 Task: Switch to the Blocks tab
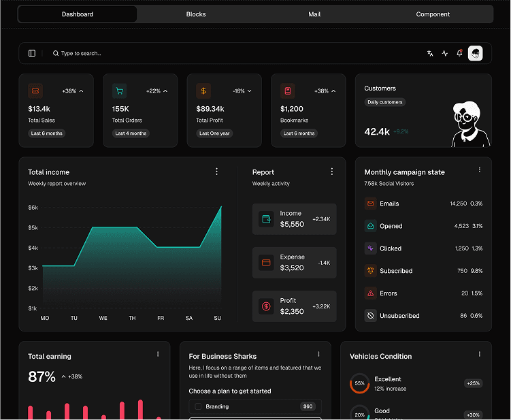[x=196, y=14]
